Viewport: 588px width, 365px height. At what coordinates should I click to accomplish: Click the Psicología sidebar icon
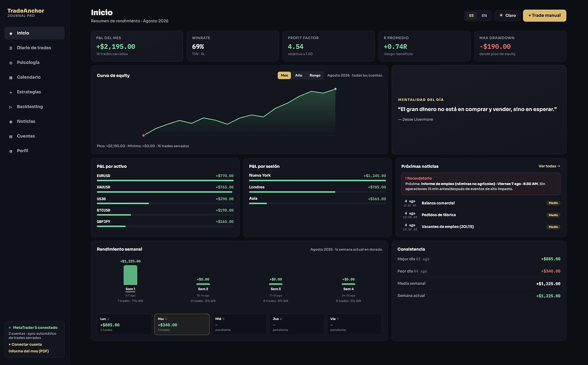11,63
